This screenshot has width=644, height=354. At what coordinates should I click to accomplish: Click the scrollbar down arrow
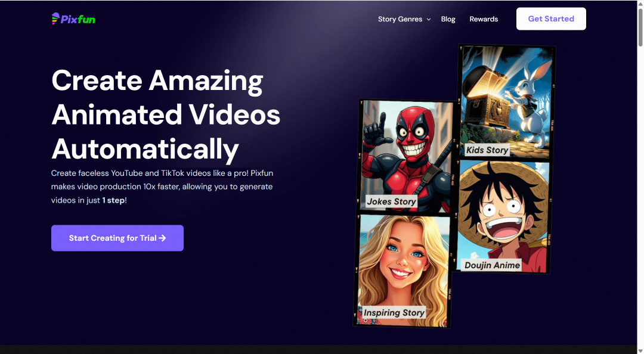(x=640, y=350)
